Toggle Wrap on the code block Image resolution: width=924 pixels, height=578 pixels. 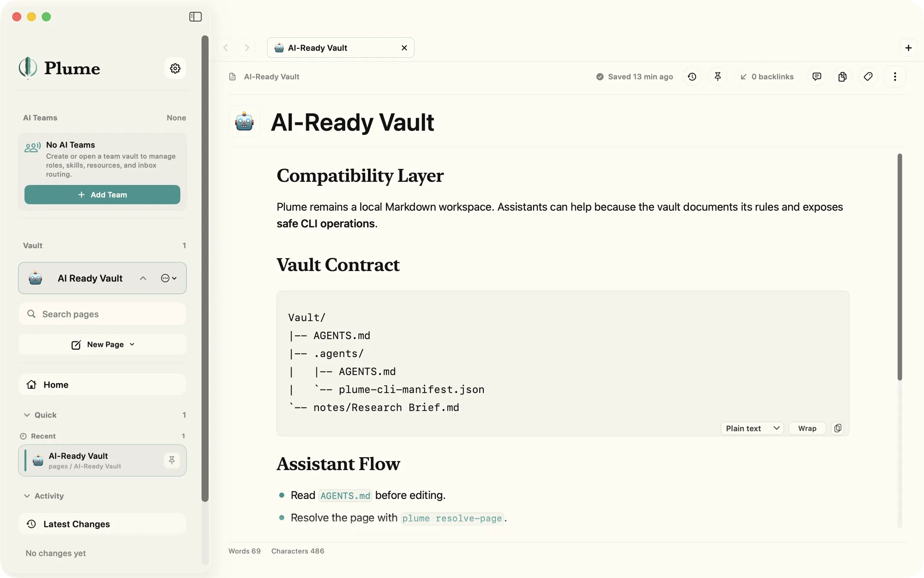click(807, 428)
